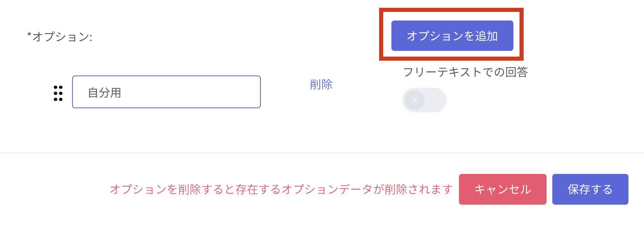Click 保存する to save options

click(590, 189)
